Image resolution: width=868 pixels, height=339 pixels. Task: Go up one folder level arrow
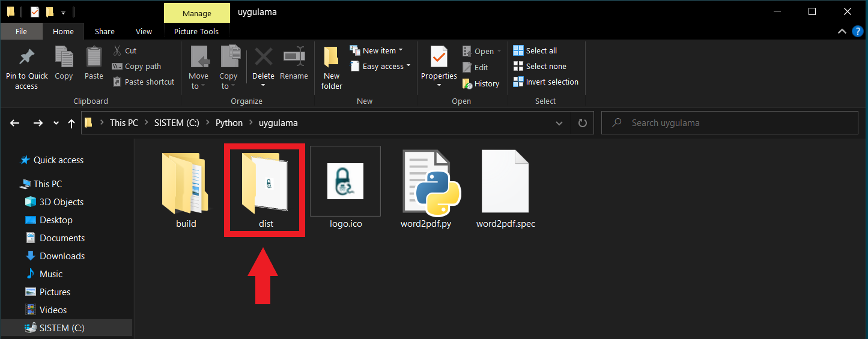(71, 123)
